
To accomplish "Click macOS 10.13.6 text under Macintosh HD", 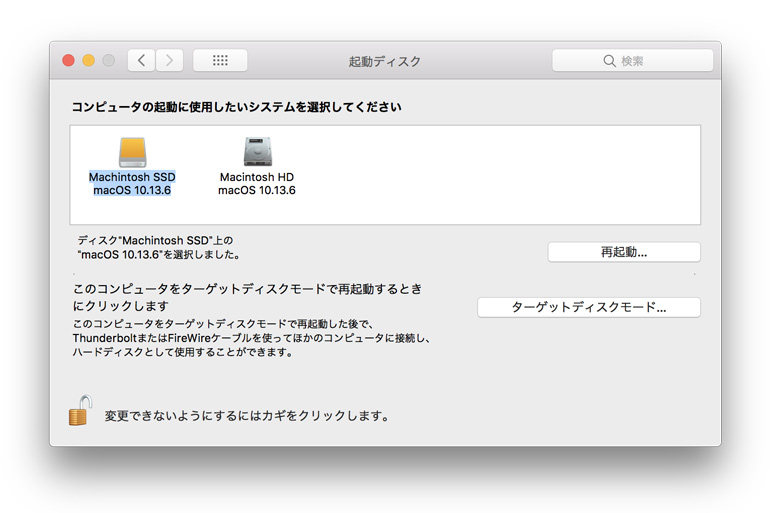I will pos(257,190).
